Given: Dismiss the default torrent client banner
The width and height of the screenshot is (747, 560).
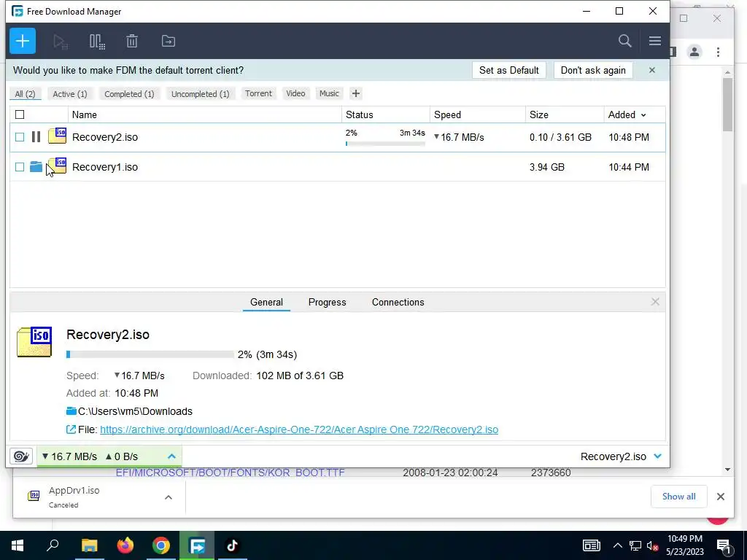Looking at the screenshot, I should point(651,71).
